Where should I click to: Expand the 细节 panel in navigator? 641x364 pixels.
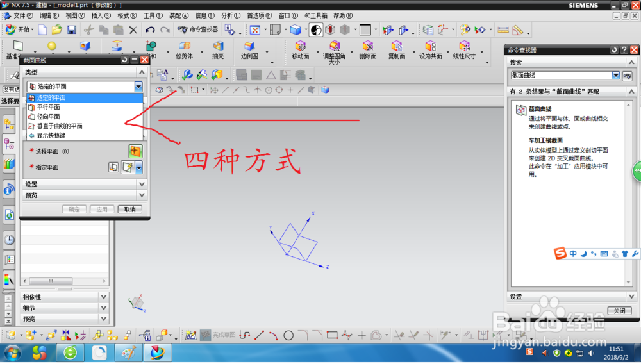64,308
